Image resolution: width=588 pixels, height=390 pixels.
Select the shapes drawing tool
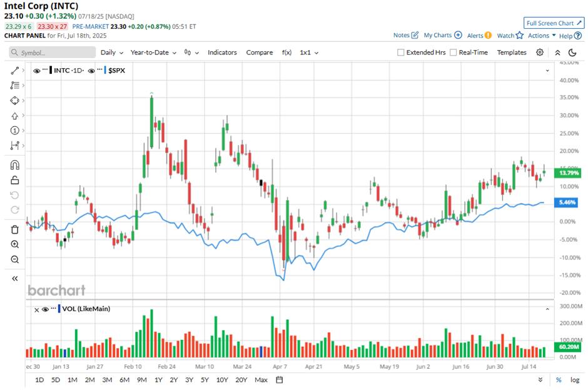point(14,101)
